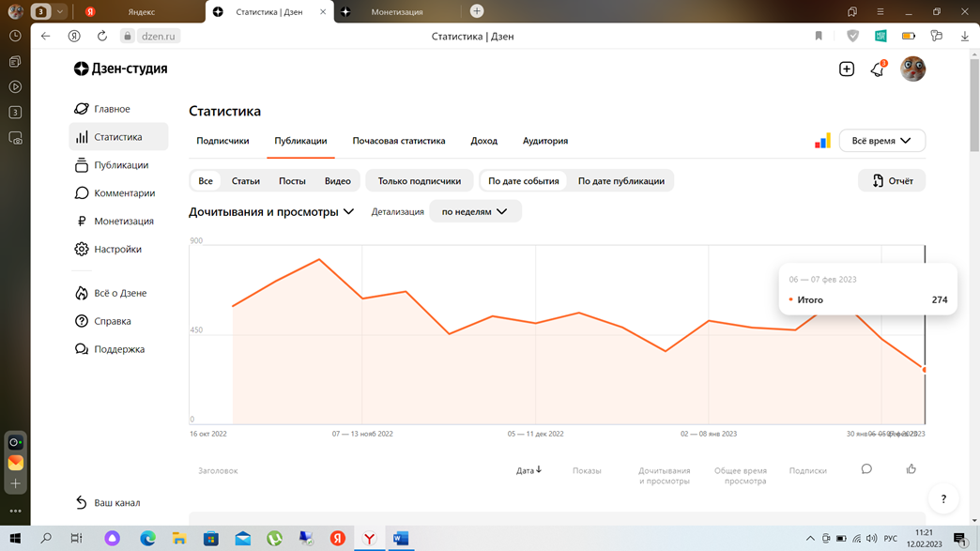Open the Статистика sidebar item

click(x=118, y=137)
